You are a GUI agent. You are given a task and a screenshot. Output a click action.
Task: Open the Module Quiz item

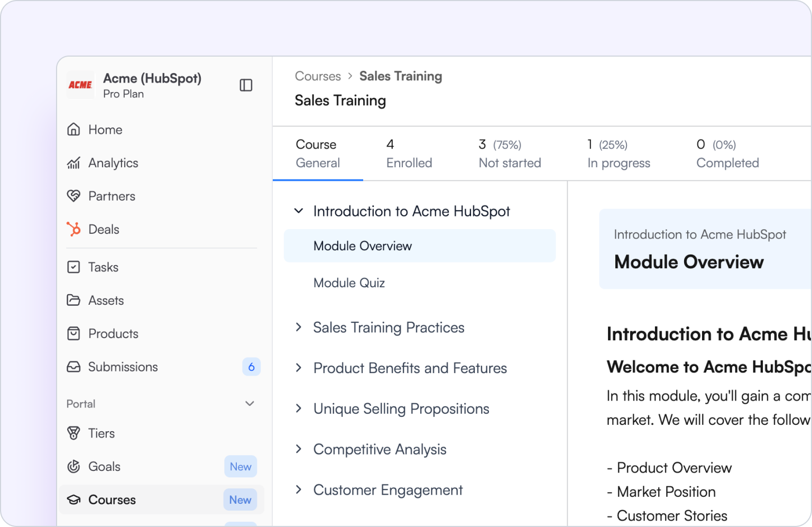point(349,283)
